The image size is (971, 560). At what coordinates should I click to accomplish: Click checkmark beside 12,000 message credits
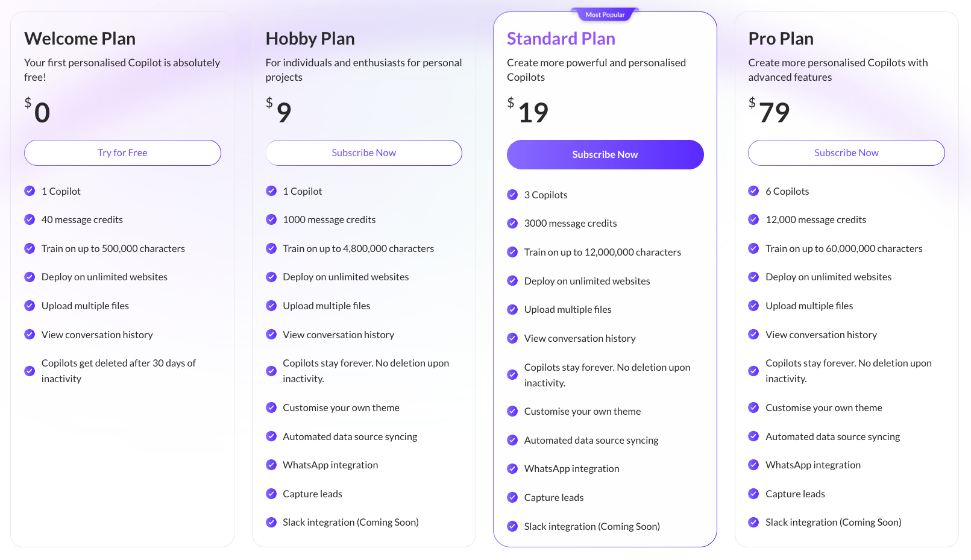coord(753,219)
